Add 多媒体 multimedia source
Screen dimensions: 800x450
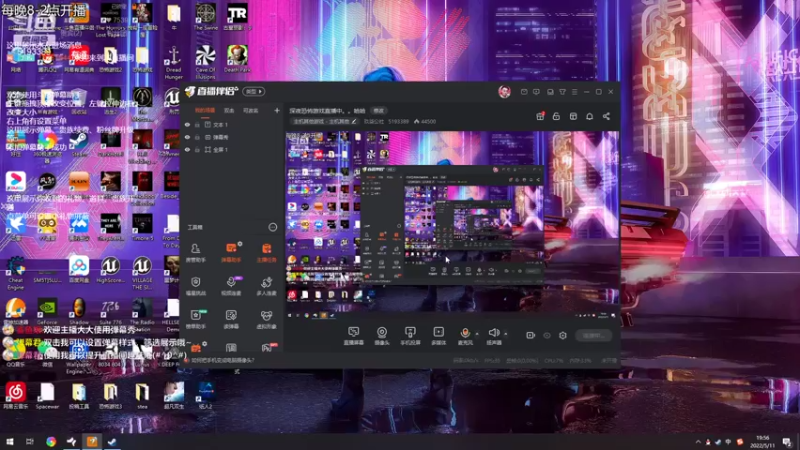[x=438, y=336]
